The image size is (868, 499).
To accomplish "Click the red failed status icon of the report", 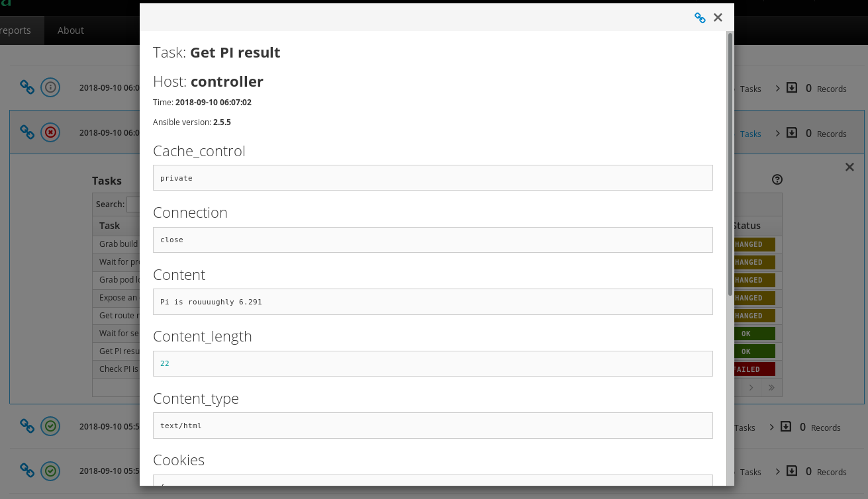I will [50, 132].
